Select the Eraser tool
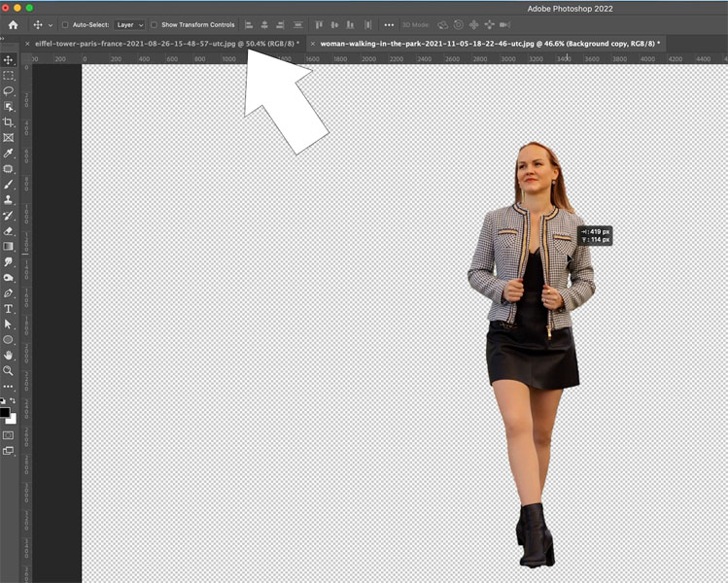This screenshot has height=583, width=728. coord(9,231)
